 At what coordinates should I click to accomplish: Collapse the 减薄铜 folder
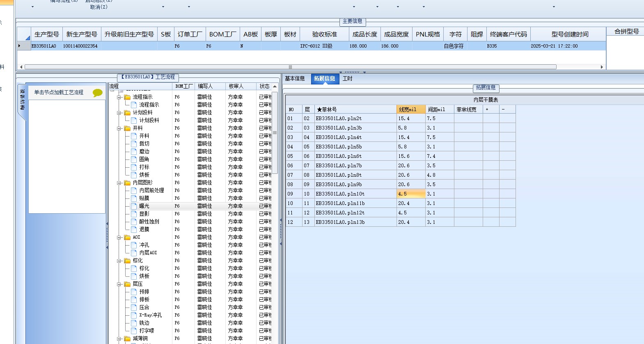(x=119, y=339)
